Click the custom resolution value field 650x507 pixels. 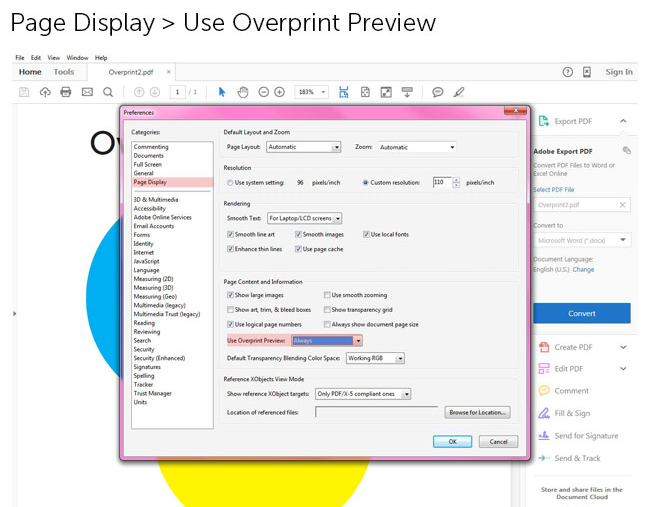pyautogui.click(x=442, y=182)
